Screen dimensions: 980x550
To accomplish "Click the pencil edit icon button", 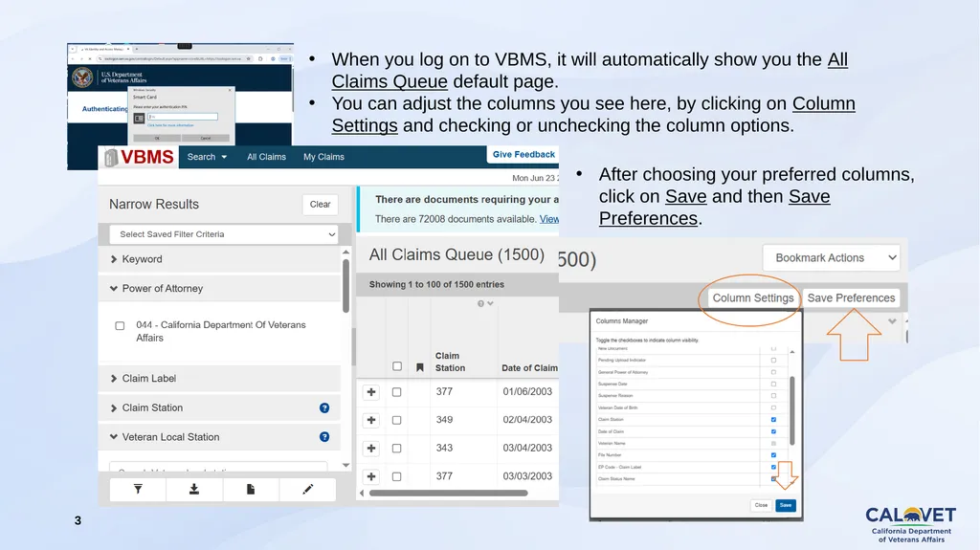I will pos(307,490).
